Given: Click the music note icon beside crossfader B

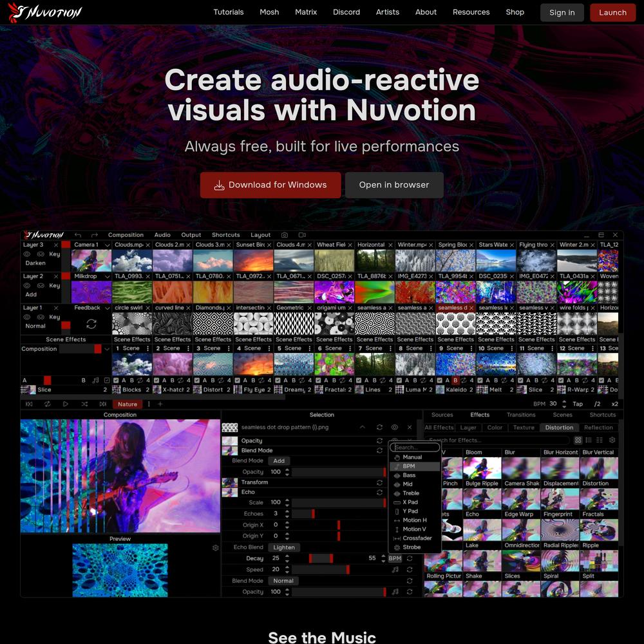Looking at the screenshot, I should click(96, 381).
